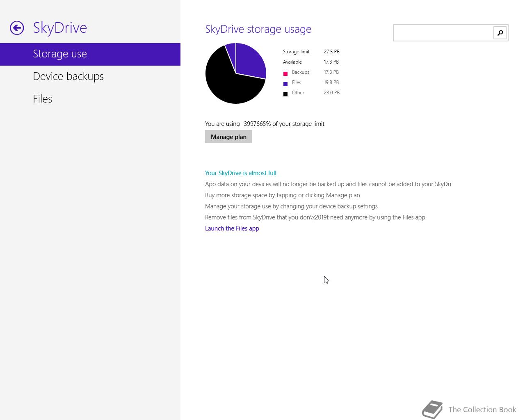Viewport: 525px width, 420px height.
Task: Click the search input field
Action: pos(443,33)
